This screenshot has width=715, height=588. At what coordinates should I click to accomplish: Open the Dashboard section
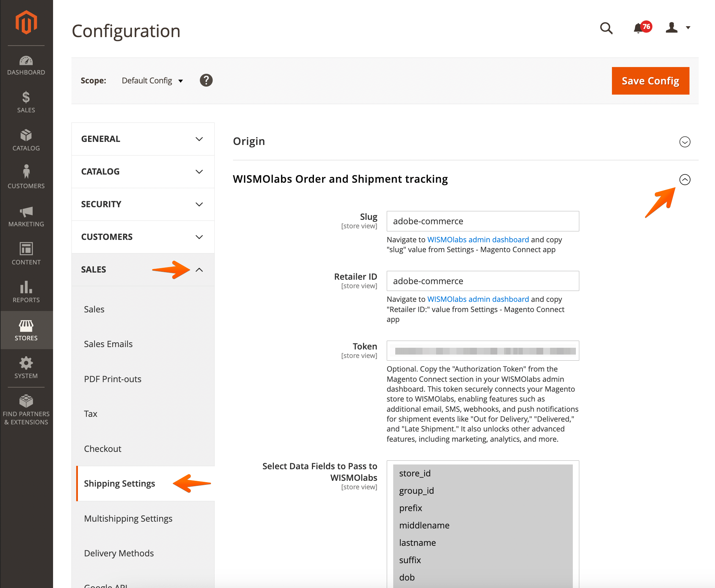[26, 65]
